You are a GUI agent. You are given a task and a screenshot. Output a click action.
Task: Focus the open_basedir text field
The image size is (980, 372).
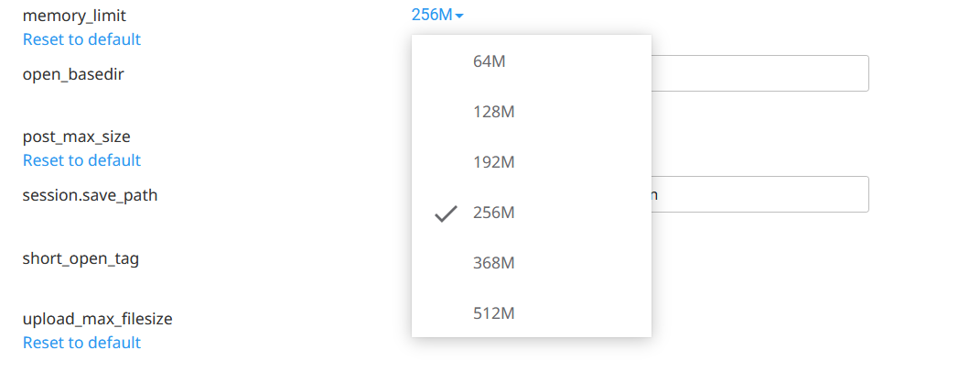[x=759, y=73]
